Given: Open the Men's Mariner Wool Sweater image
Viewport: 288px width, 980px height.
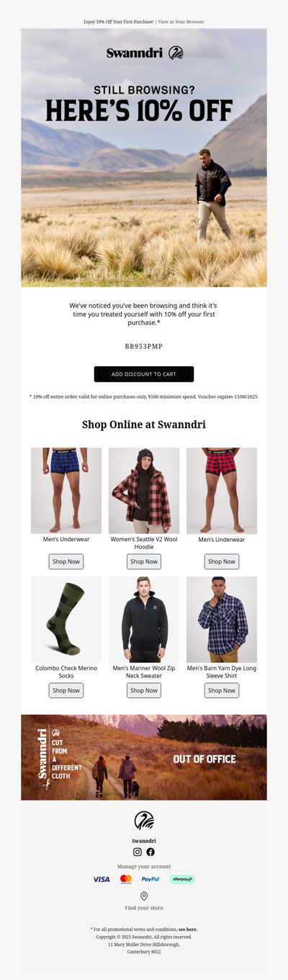Looking at the screenshot, I should 144,620.
